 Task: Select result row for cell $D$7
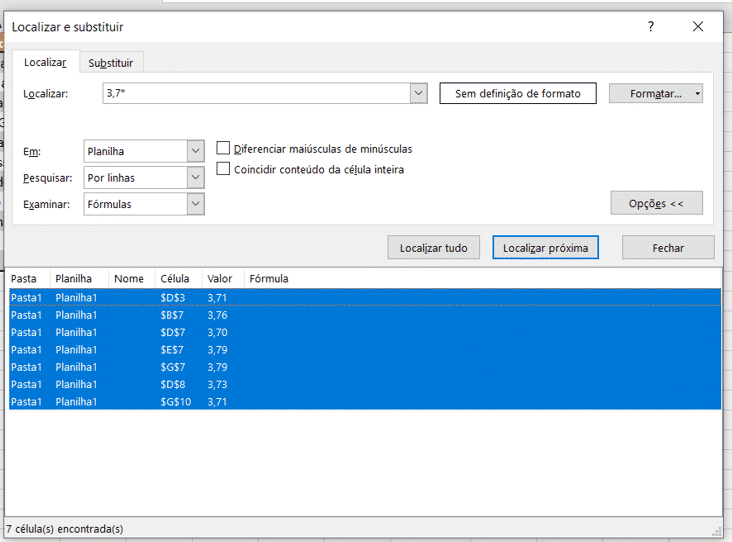(x=365, y=332)
